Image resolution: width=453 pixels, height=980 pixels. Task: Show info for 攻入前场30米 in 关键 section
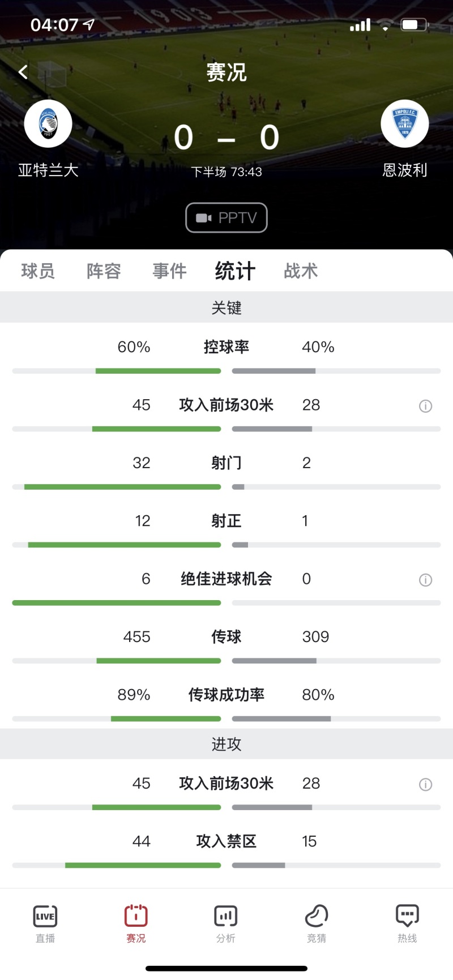(x=425, y=406)
